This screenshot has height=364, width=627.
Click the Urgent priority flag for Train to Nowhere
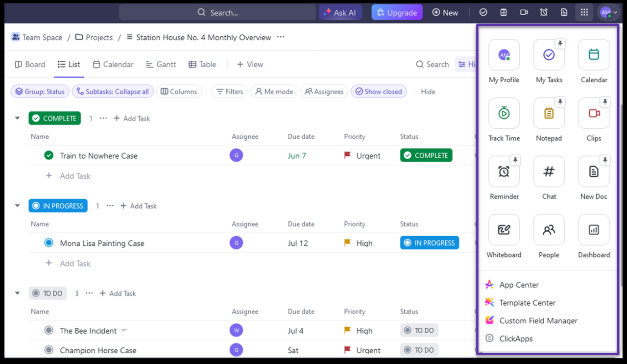coord(348,156)
